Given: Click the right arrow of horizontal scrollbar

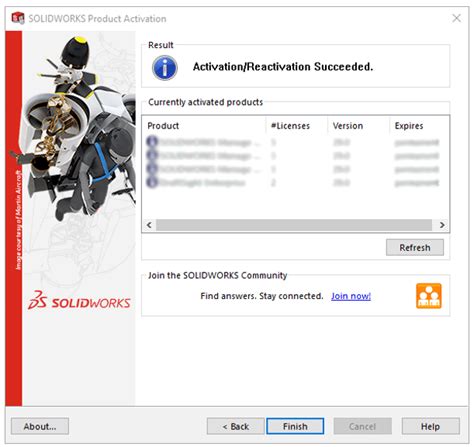Looking at the screenshot, I should 442,225.
